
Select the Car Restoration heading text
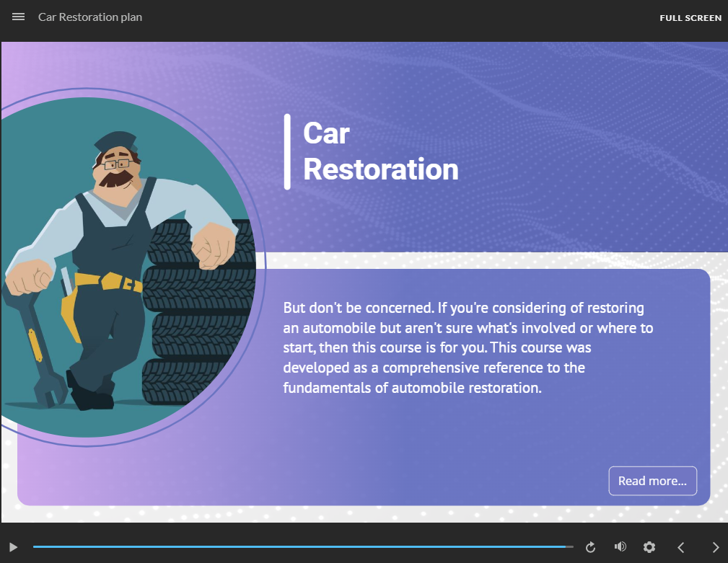click(380, 151)
